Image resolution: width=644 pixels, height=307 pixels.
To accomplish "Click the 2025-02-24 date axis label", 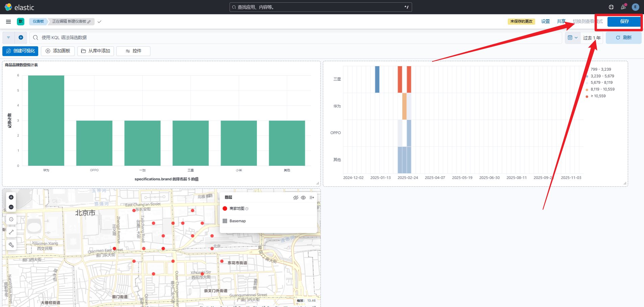I will coord(408,178).
